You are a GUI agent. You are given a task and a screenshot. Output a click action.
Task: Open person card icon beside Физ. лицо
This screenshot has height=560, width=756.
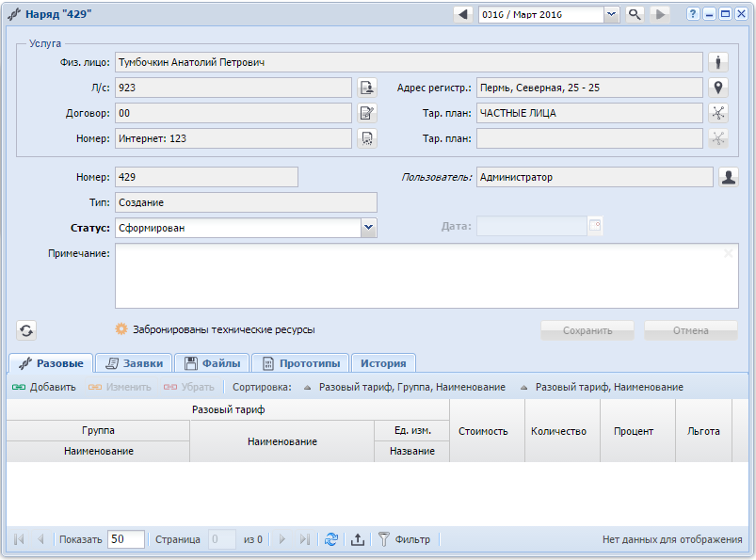tap(718, 62)
